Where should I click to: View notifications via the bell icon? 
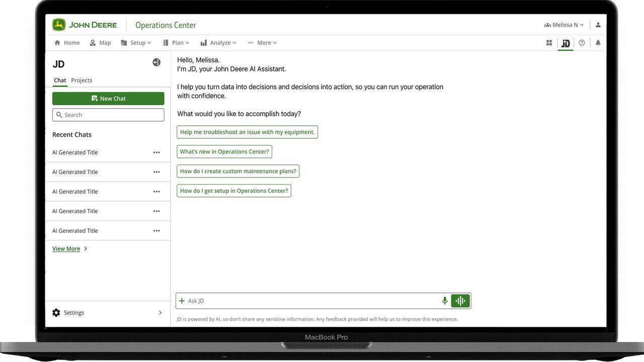tap(598, 43)
